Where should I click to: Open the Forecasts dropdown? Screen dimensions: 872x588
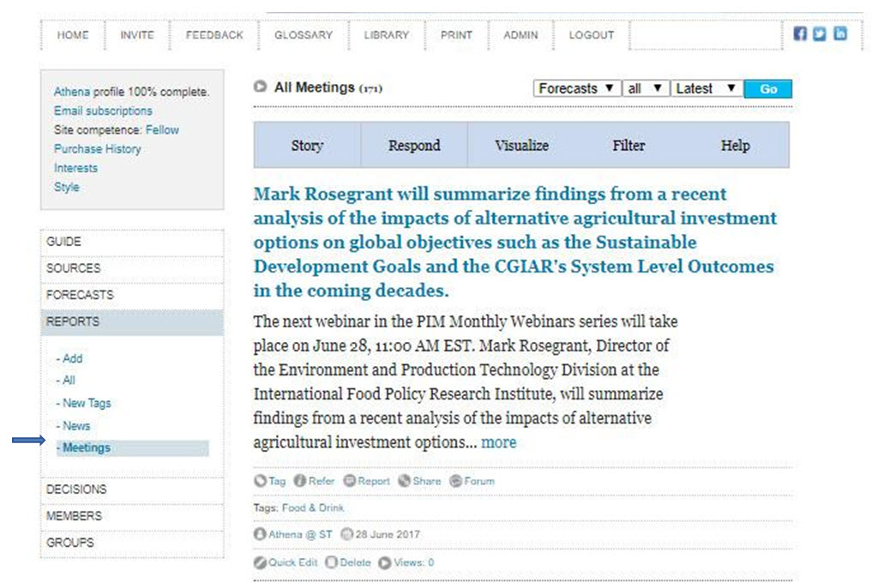point(577,88)
